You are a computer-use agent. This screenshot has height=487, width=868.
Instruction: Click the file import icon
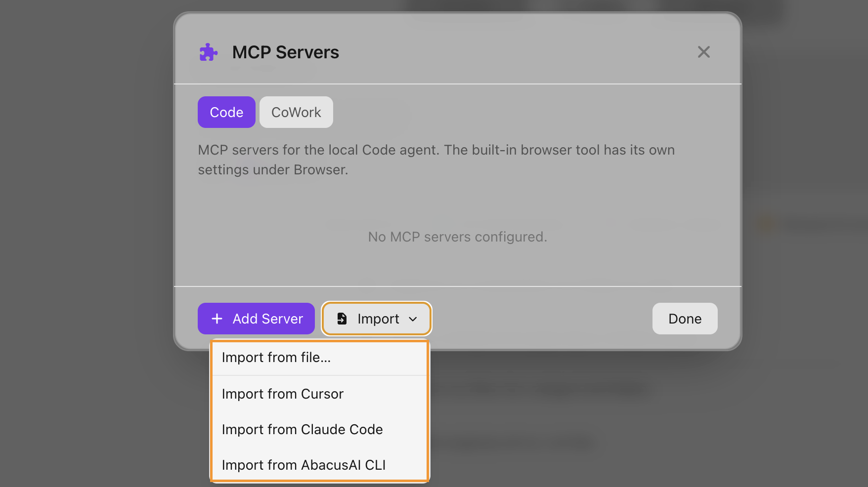tap(342, 319)
